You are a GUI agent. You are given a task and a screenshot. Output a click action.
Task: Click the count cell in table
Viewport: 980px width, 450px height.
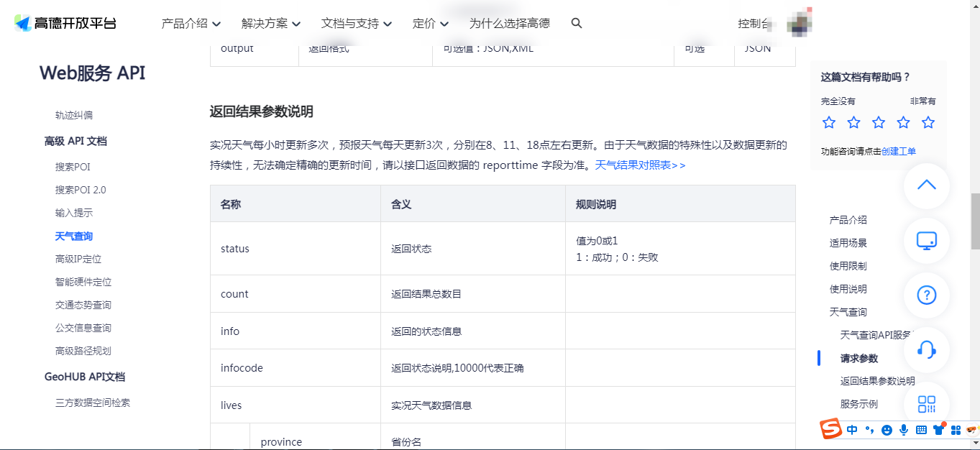(x=296, y=294)
